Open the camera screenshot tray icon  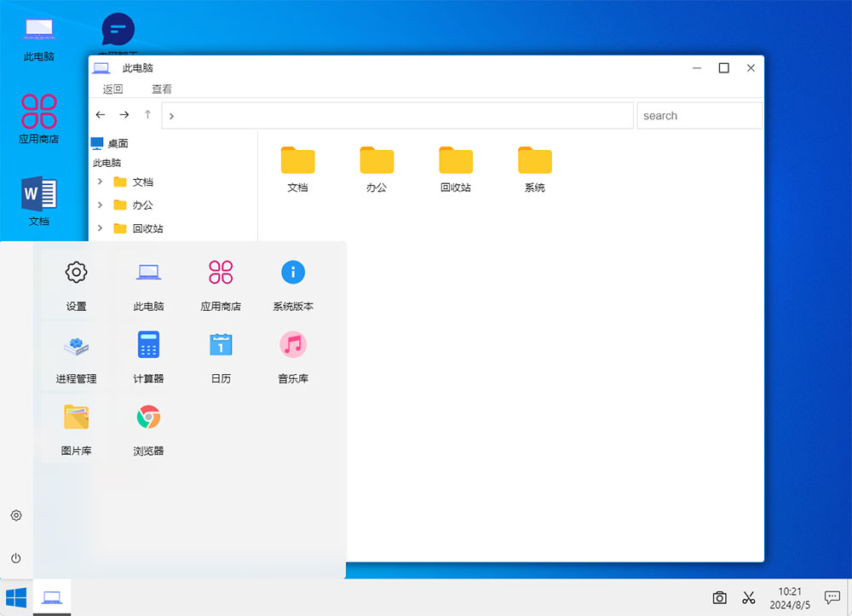719,597
